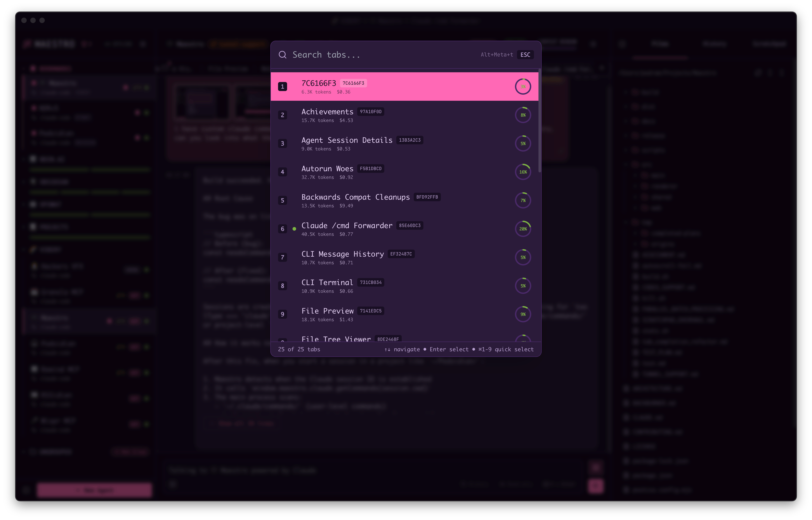Click the 20% usage ring for Claude /cmd Forwarder
This screenshot has width=812, height=520.
tap(523, 229)
